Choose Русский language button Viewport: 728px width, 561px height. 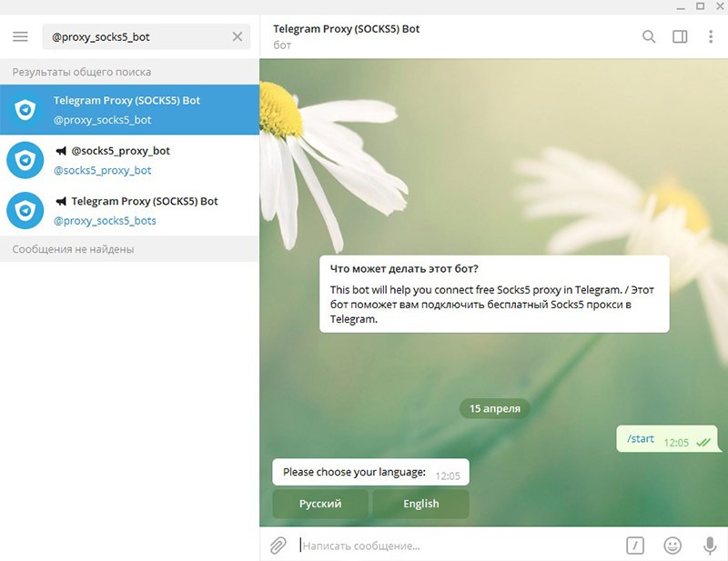pyautogui.click(x=320, y=504)
